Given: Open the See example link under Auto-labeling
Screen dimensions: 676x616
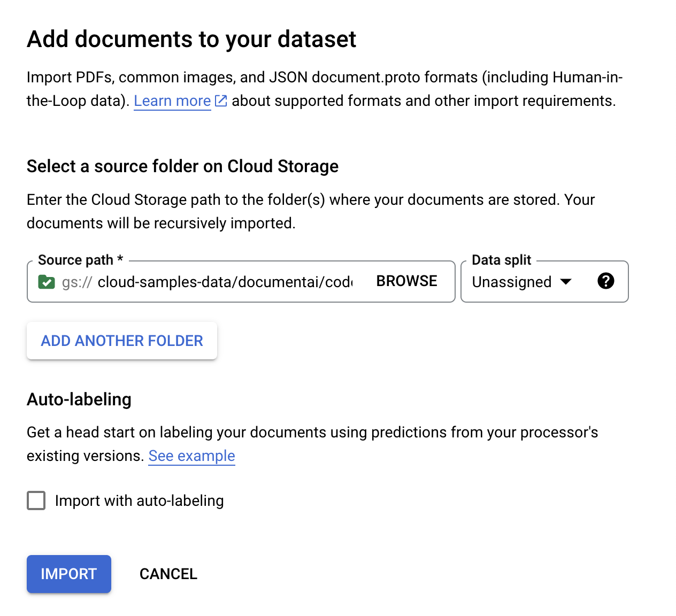Looking at the screenshot, I should pos(191,456).
